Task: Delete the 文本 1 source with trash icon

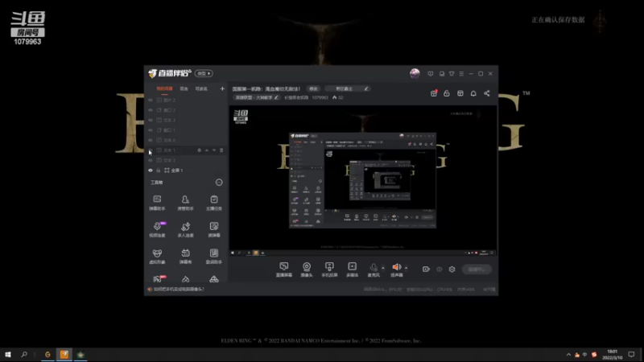Action: [221, 150]
